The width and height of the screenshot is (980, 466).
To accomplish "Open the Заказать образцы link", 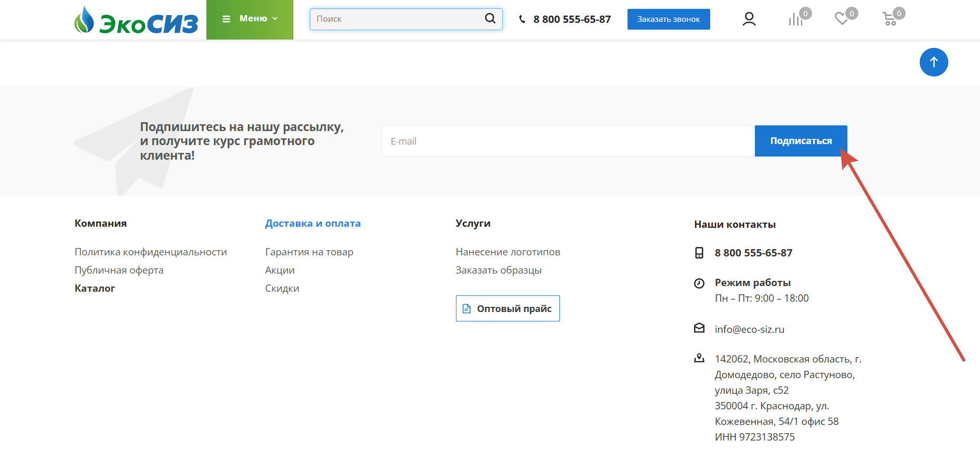I will tap(499, 270).
